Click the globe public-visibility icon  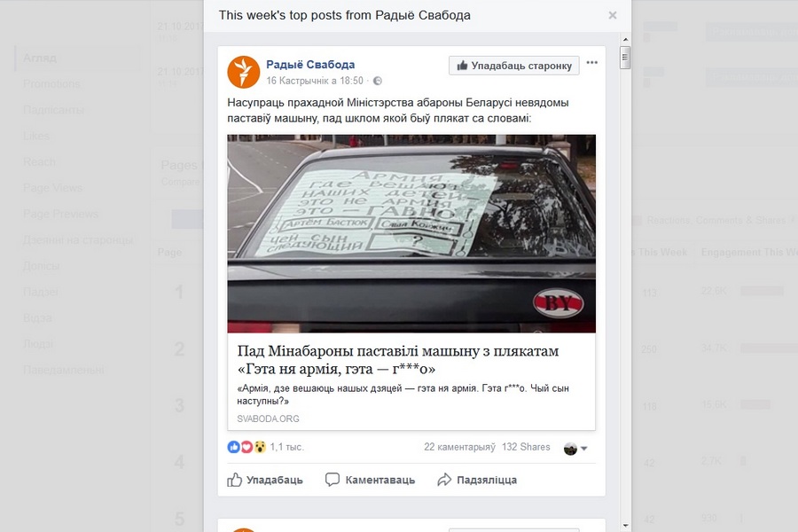[x=378, y=81]
